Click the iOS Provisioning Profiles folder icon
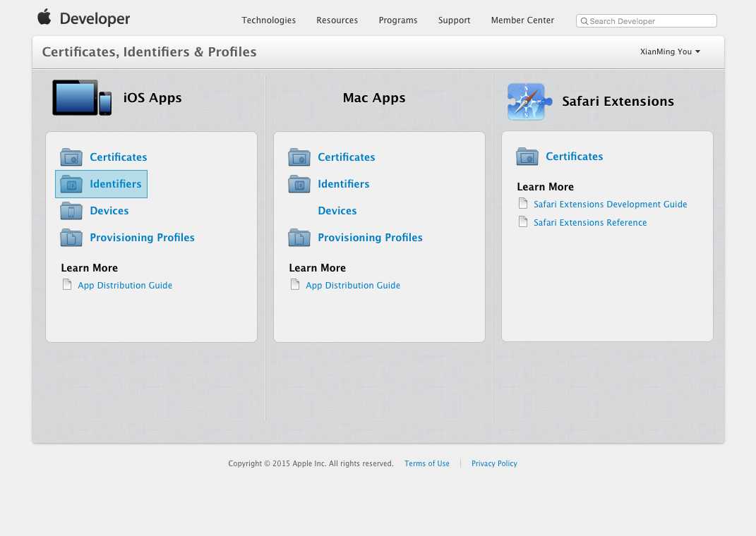This screenshot has width=756, height=536. (x=71, y=238)
